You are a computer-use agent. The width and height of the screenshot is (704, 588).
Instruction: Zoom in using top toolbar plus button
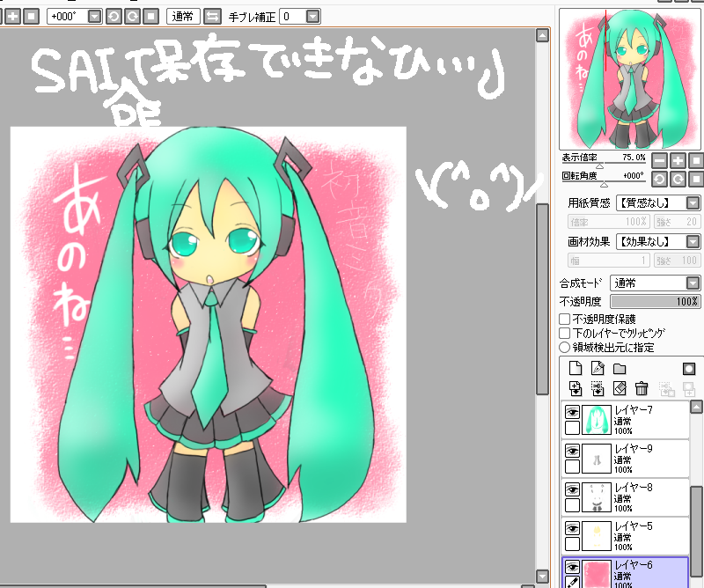tap(12, 17)
